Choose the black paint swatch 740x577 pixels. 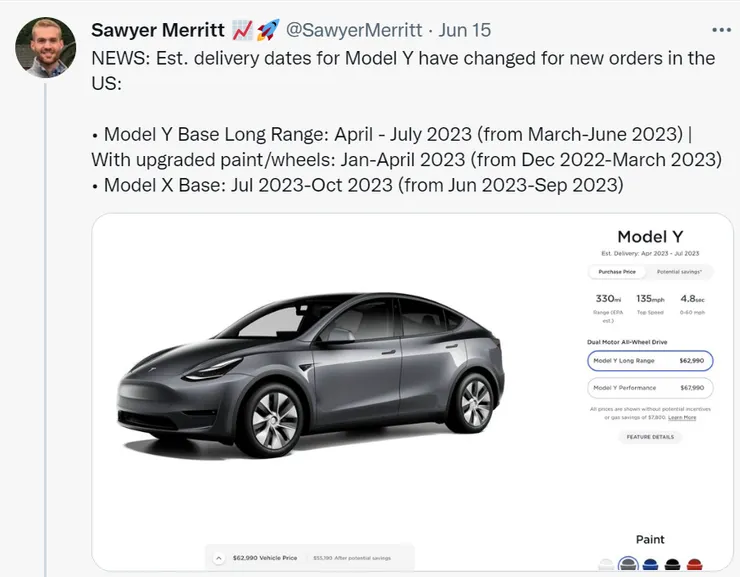click(674, 566)
